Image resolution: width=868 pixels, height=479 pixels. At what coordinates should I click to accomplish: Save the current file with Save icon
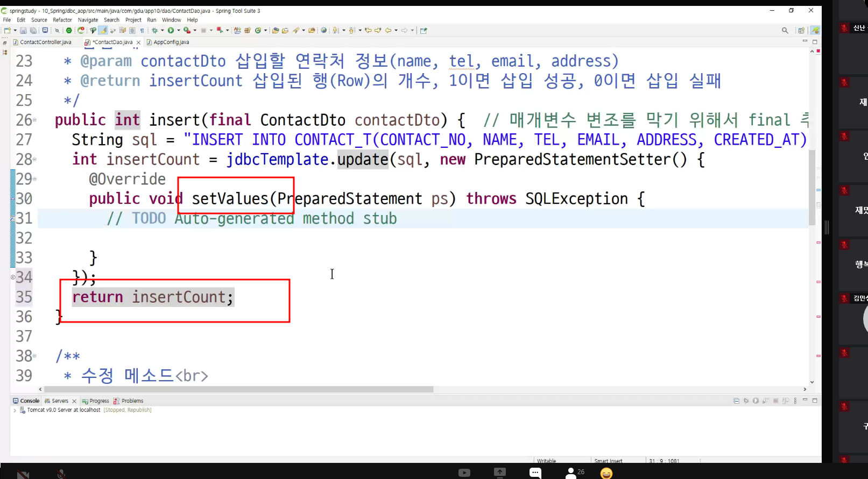[23, 31]
